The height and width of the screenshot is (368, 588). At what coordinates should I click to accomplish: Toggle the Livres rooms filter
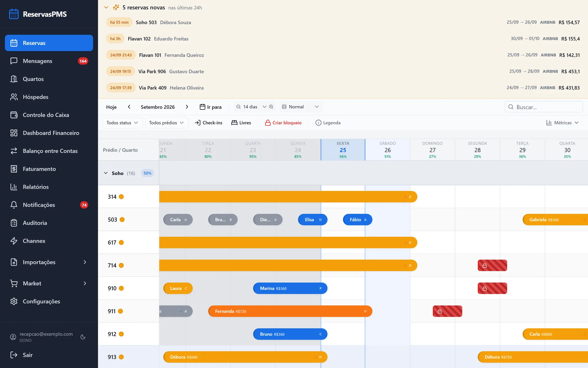(x=241, y=123)
